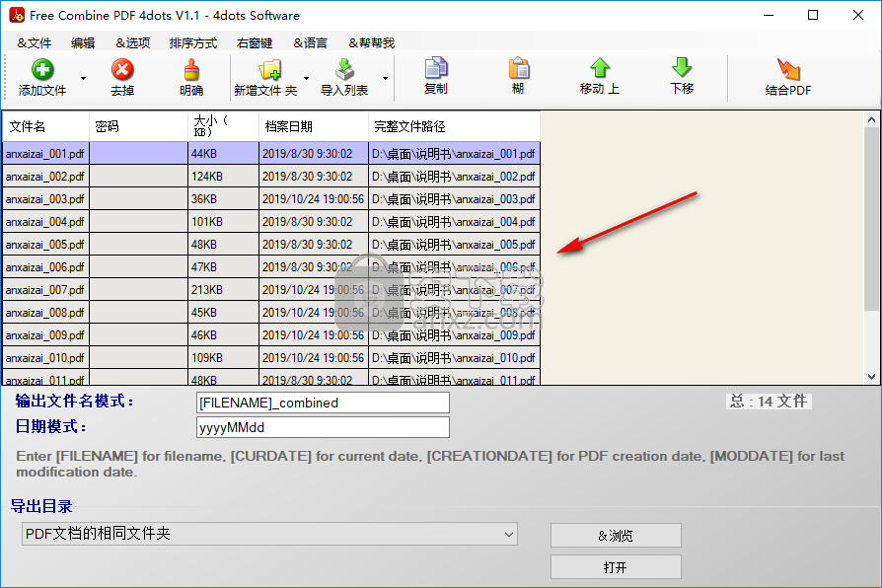The image size is (882, 588).
Task: Click date cell 2019/10/24 19:00:56 of anxaizai_003.pdf
Action: [314, 199]
